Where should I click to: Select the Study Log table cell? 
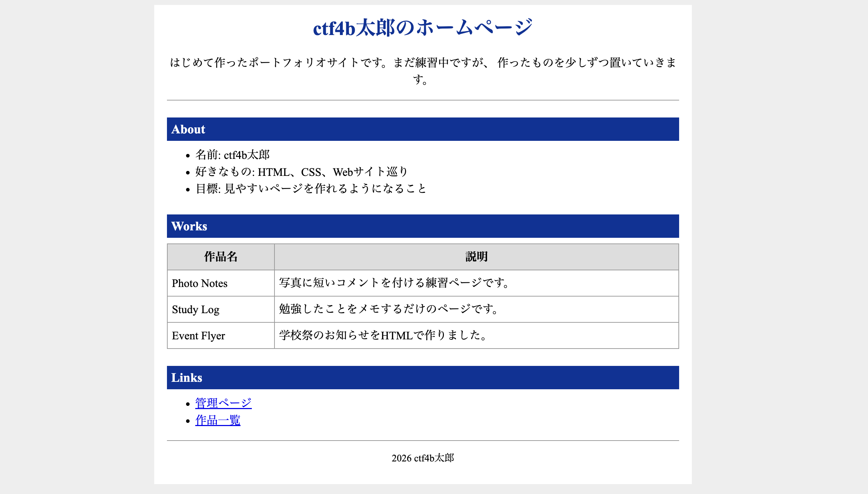click(221, 309)
